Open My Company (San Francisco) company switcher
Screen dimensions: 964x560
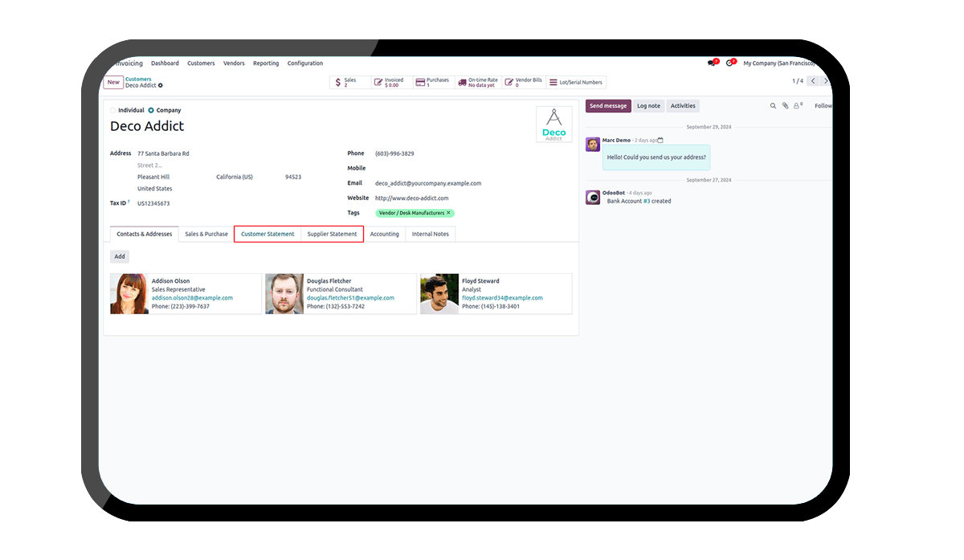click(779, 63)
